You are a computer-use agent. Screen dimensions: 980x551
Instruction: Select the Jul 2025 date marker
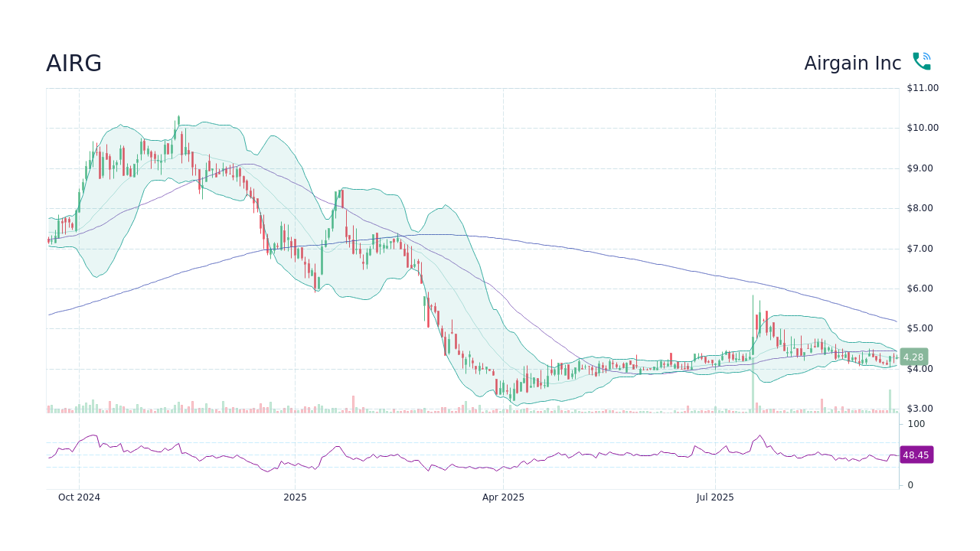[x=715, y=497]
